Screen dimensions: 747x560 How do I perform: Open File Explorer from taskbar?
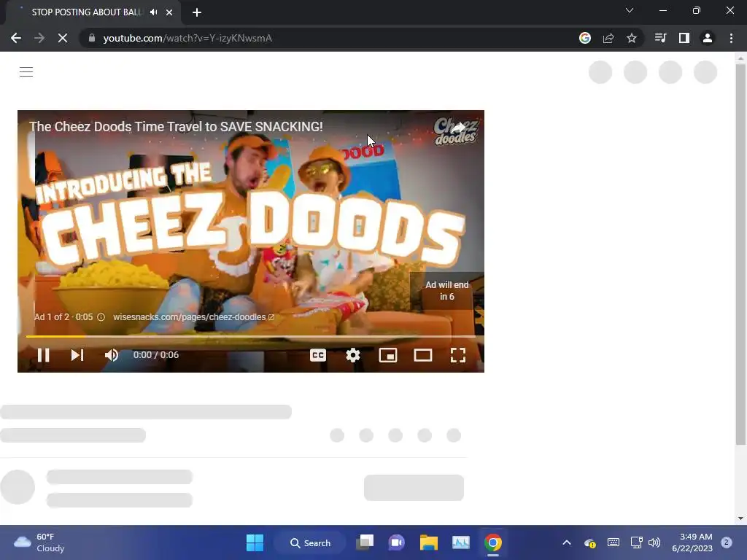pos(429,542)
